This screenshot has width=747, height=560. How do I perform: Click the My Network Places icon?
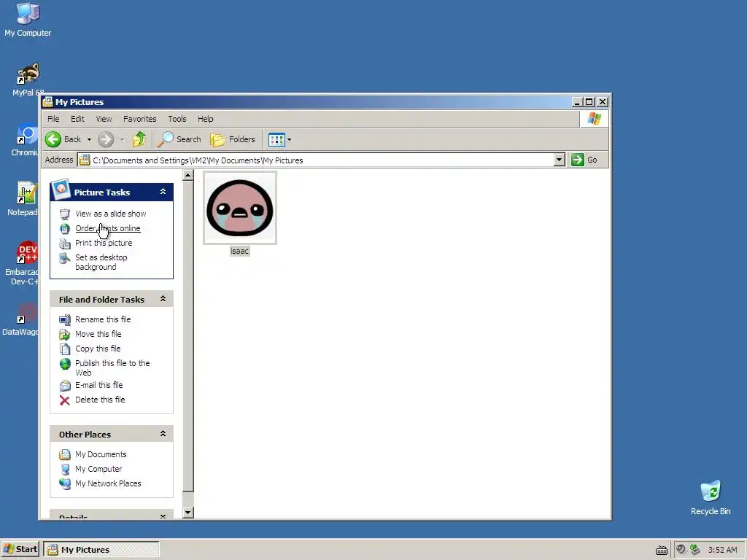(x=65, y=484)
